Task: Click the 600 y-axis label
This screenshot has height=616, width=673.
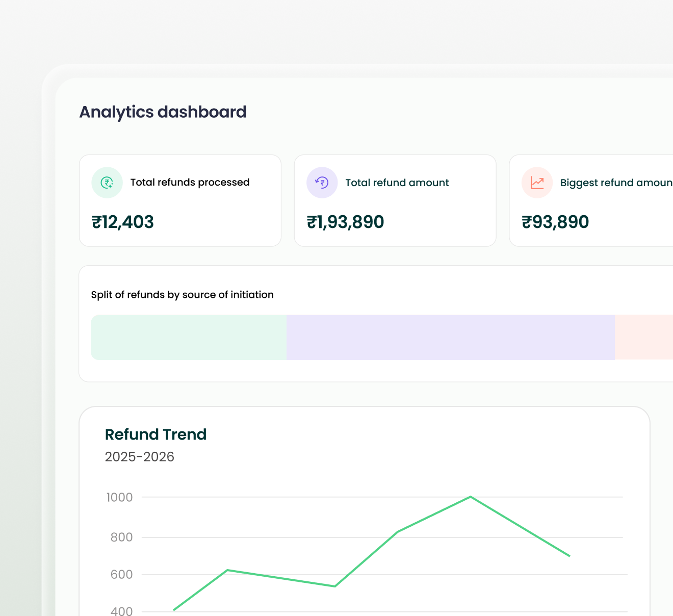Action: click(x=121, y=575)
